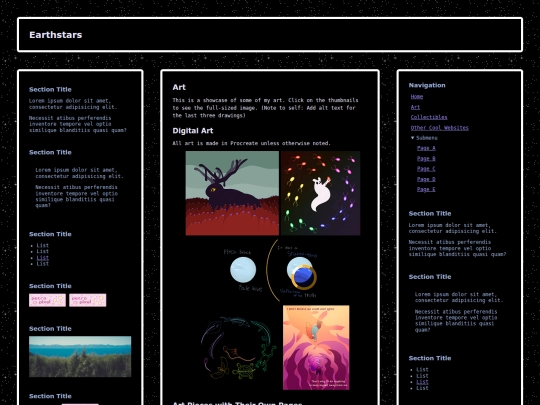Click the 'All art is made in Procreate' text

tap(251, 143)
